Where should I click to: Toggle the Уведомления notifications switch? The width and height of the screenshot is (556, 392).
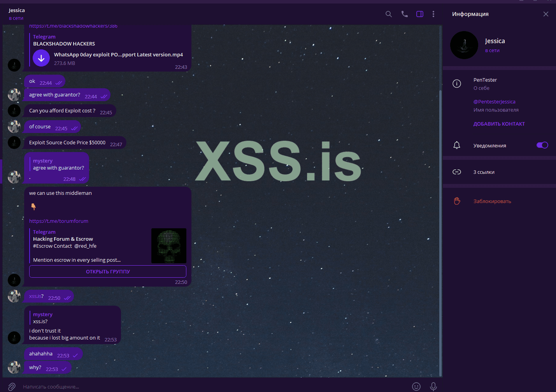tap(542, 145)
